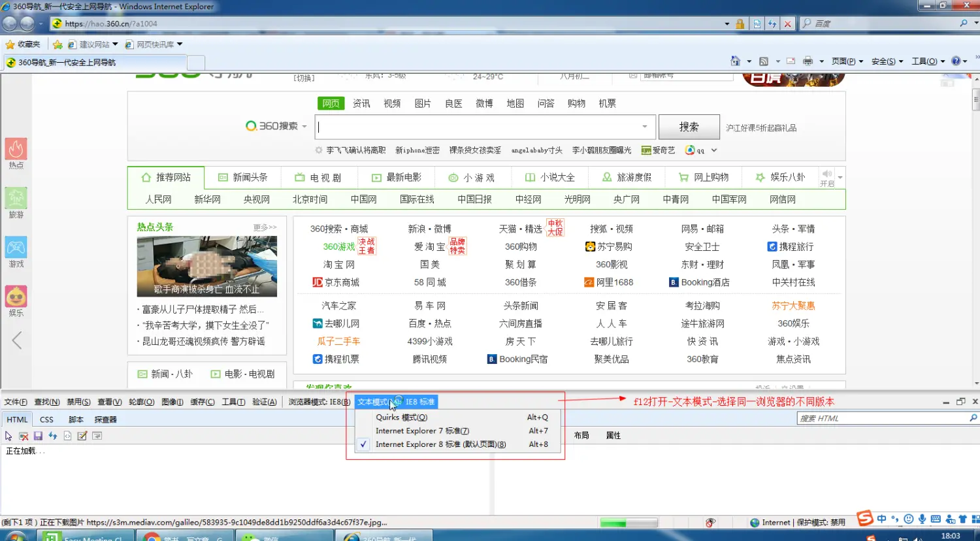
Task: Open the 安全(S) dropdown menu
Action: [x=887, y=61]
